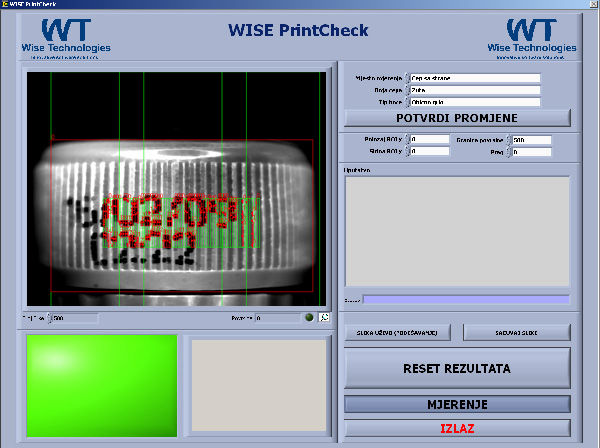Click the beige panel beside the green indicator
Image resolution: width=600 pixels, height=448 pixels.
[259, 386]
